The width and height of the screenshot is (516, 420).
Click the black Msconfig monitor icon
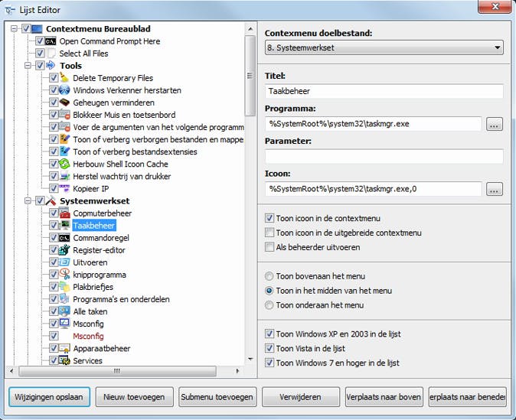(x=64, y=324)
